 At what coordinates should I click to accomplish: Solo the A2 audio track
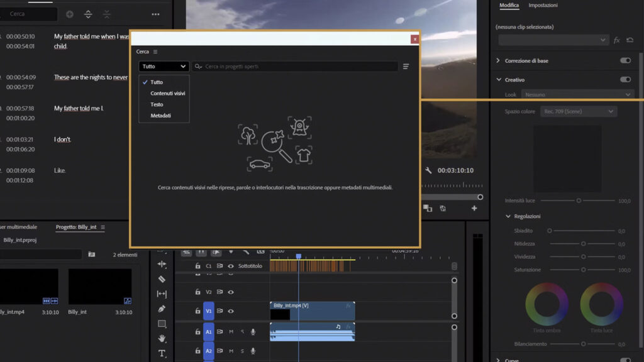click(x=242, y=351)
